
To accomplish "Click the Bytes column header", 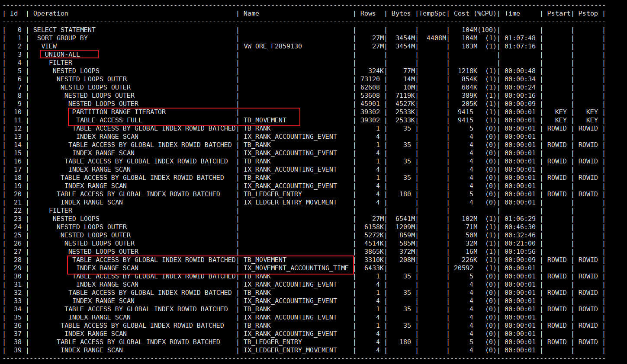I will pyautogui.click(x=401, y=13).
